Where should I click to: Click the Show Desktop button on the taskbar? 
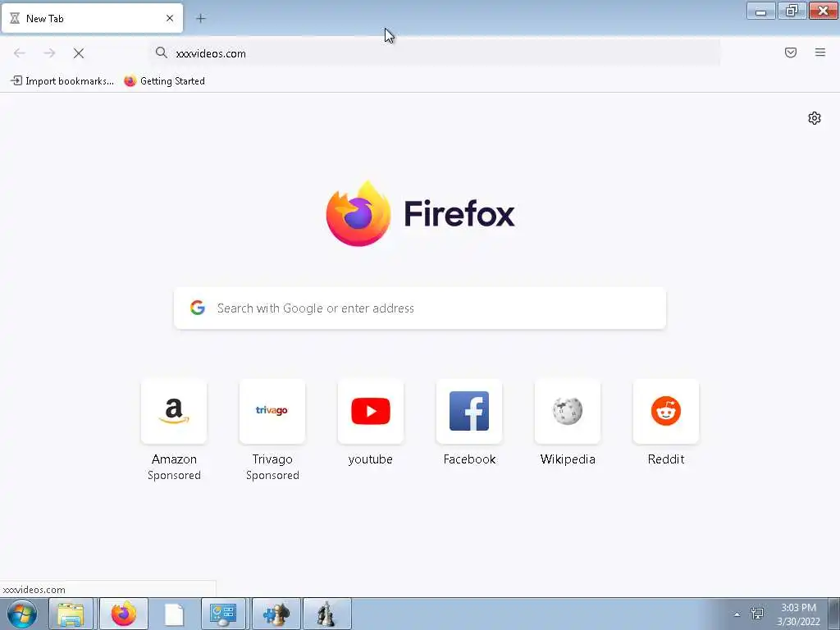click(834, 614)
